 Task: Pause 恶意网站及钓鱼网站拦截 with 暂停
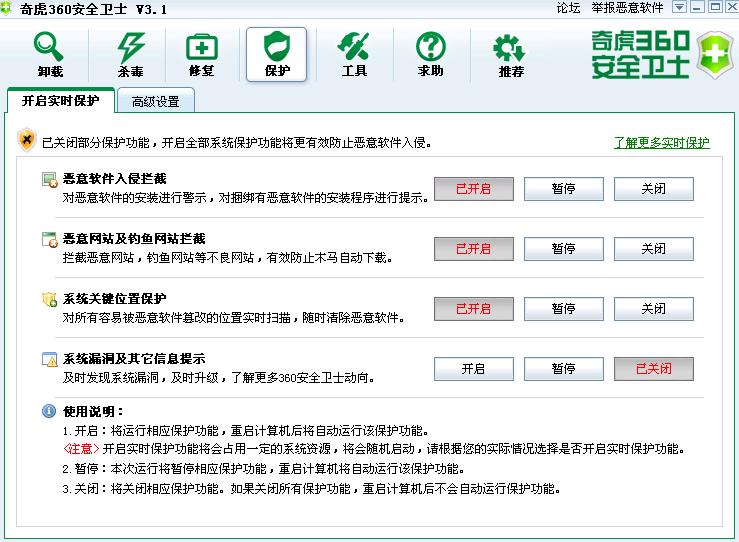click(x=564, y=249)
